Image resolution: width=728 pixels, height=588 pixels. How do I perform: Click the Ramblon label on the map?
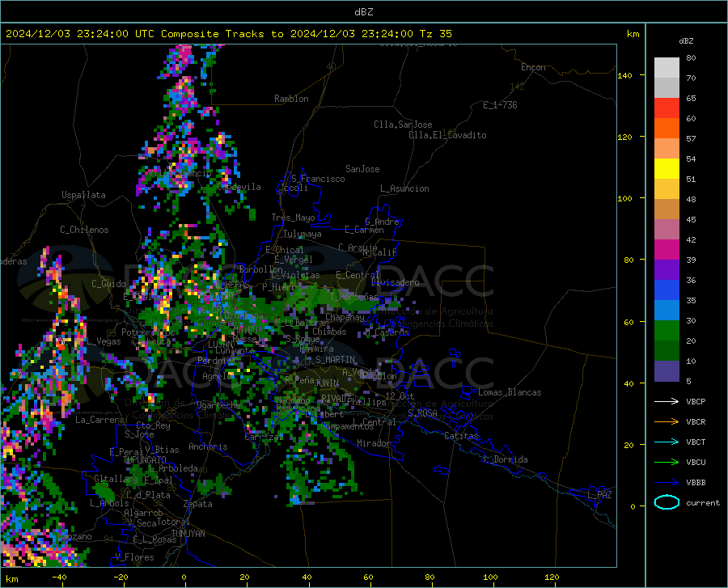point(291,99)
